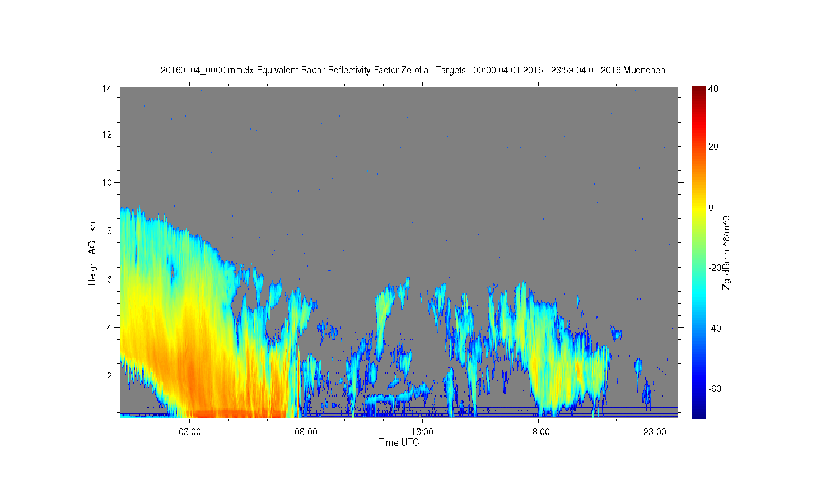Click the '23:00' time tick label
Viewport: 840px width, 504px height.
tap(655, 432)
